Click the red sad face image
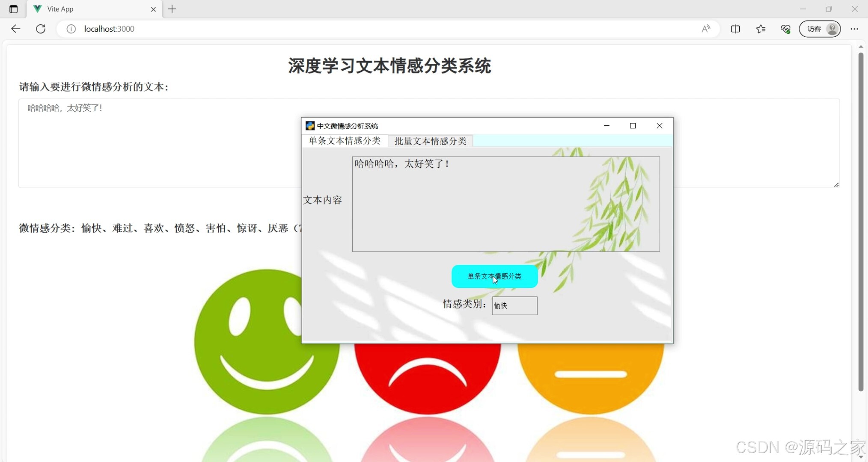The image size is (868, 462). tap(427, 379)
